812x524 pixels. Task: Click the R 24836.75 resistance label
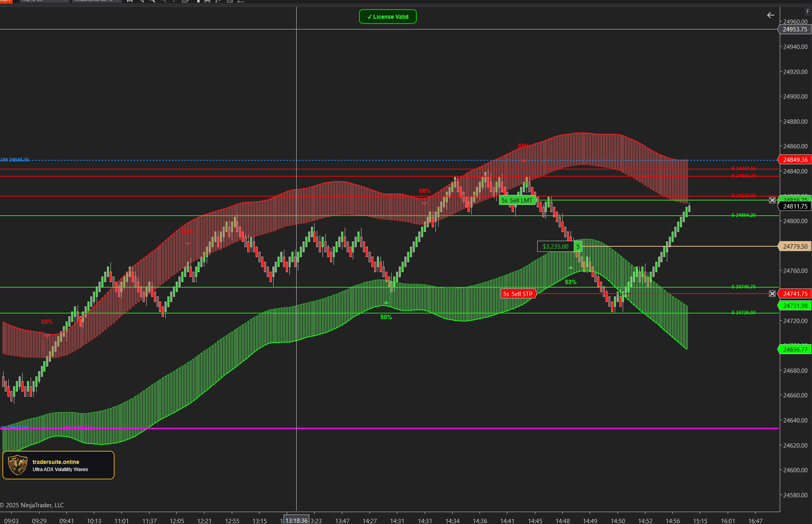(x=744, y=176)
